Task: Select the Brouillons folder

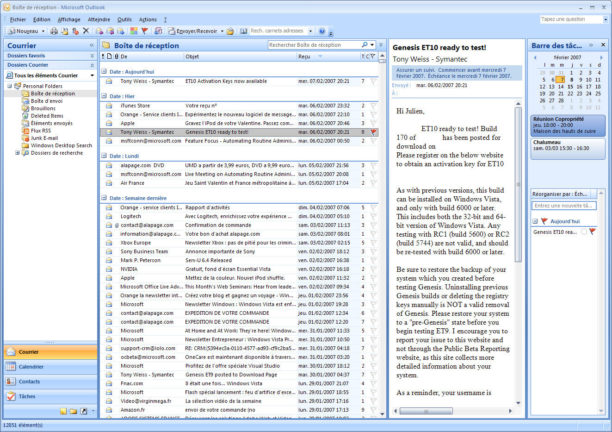Action: coord(43,108)
